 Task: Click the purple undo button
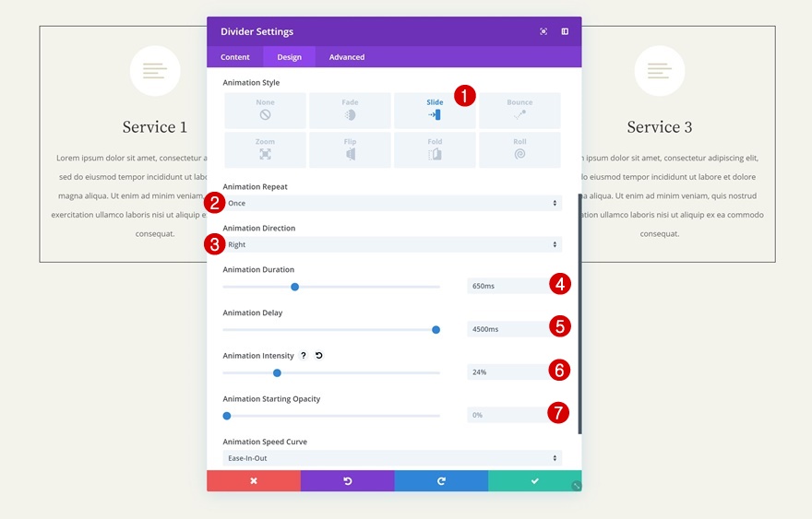click(348, 480)
